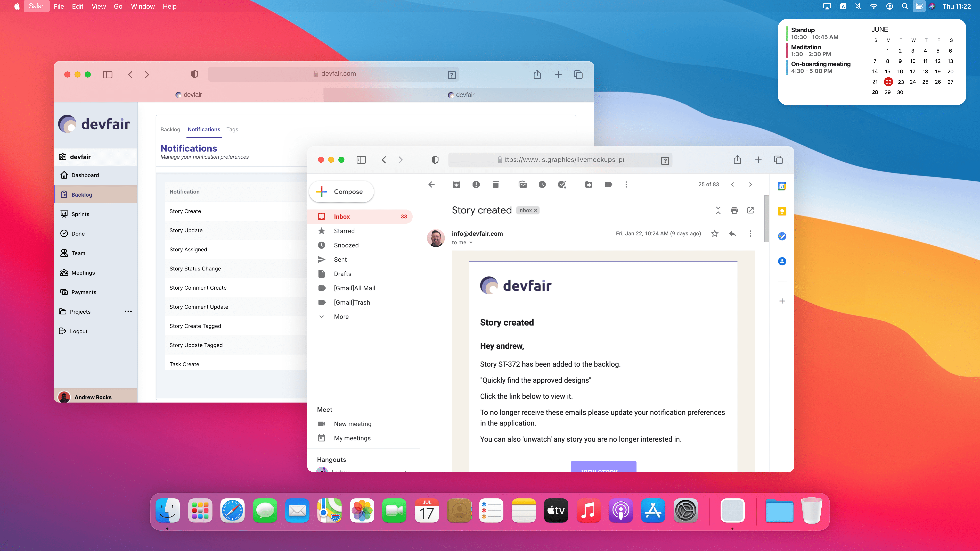Archive the email with the archive icon
This screenshot has width=980, height=551.
point(456,184)
